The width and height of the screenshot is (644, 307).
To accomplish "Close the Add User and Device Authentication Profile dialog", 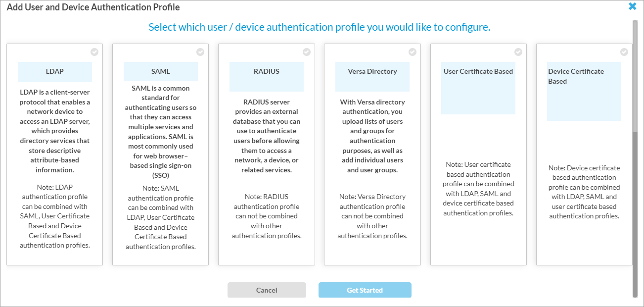I will pos(632,6).
